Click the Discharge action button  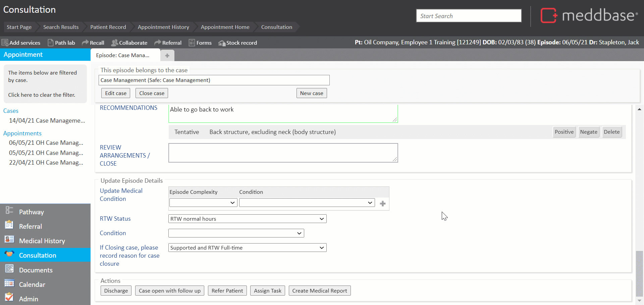pyautogui.click(x=116, y=291)
